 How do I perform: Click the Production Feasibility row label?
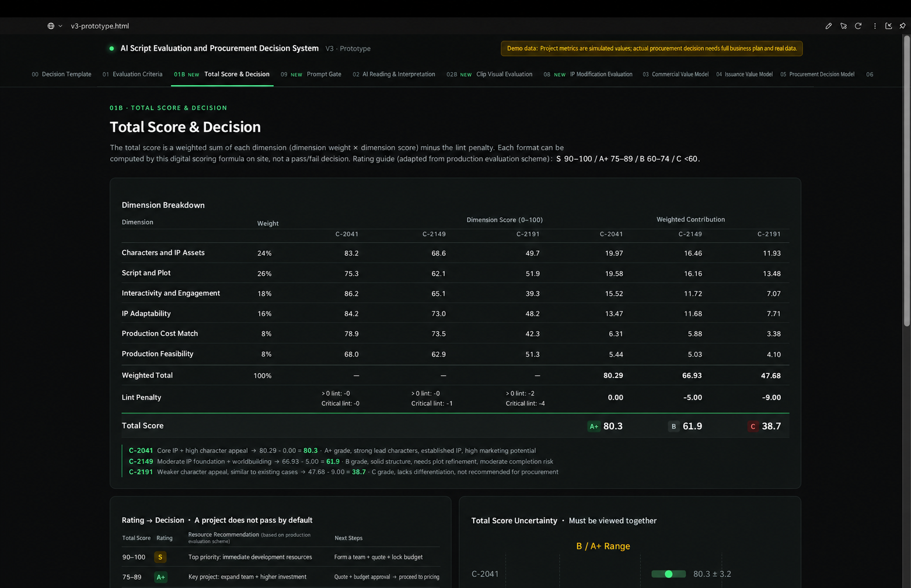(157, 353)
